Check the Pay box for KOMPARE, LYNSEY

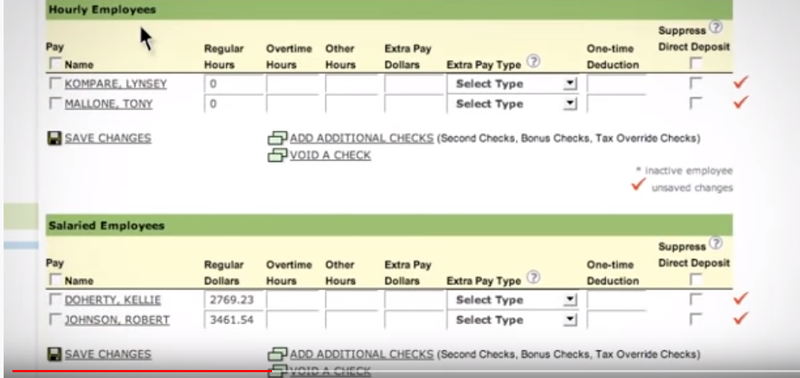coord(55,83)
